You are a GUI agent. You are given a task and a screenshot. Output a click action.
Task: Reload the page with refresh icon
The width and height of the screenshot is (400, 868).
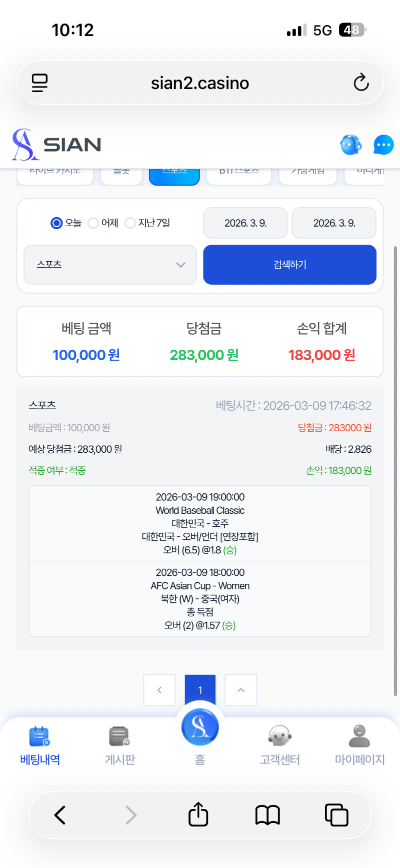[361, 83]
